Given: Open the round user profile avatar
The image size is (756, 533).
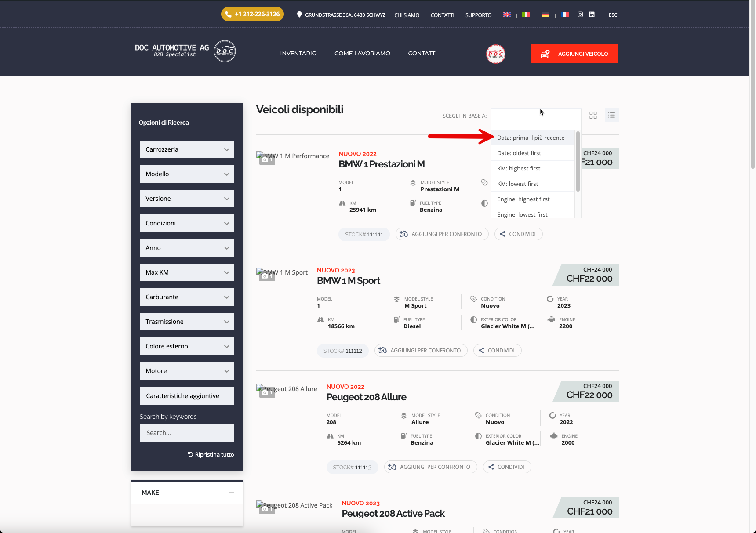Looking at the screenshot, I should [x=496, y=54].
